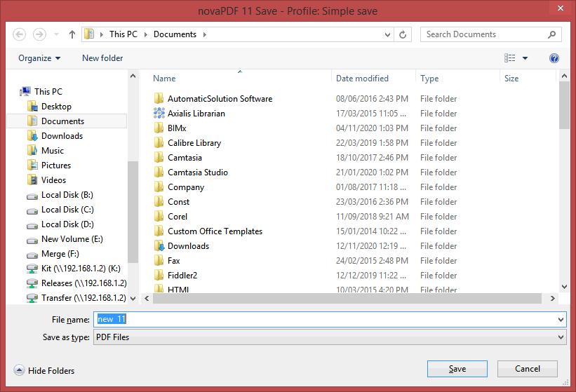Select Downloads folder icon in file list
Screen dimensions: 576x392
(159, 246)
